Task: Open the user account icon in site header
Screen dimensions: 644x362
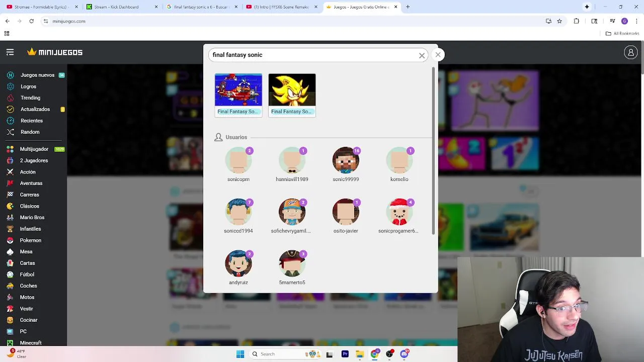Action: pyautogui.click(x=630, y=52)
